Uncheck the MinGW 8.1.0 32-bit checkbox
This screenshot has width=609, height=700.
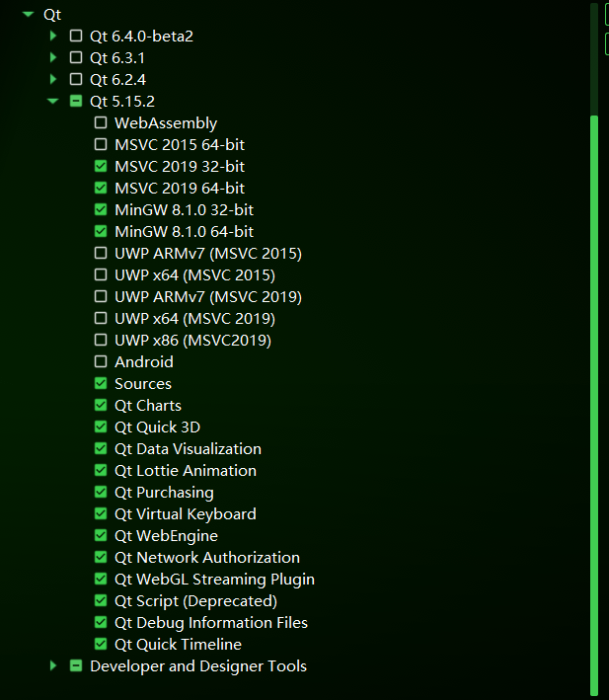[101, 209]
